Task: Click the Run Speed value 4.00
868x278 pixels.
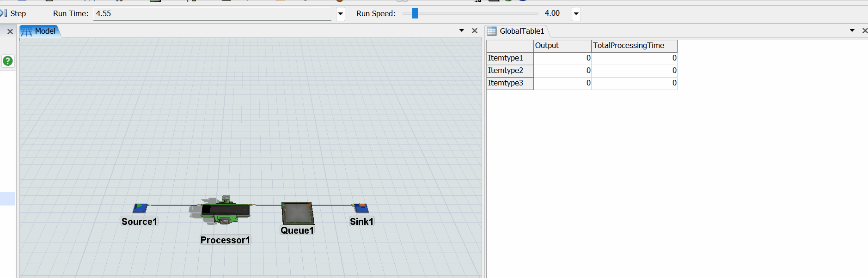Action: pos(552,13)
